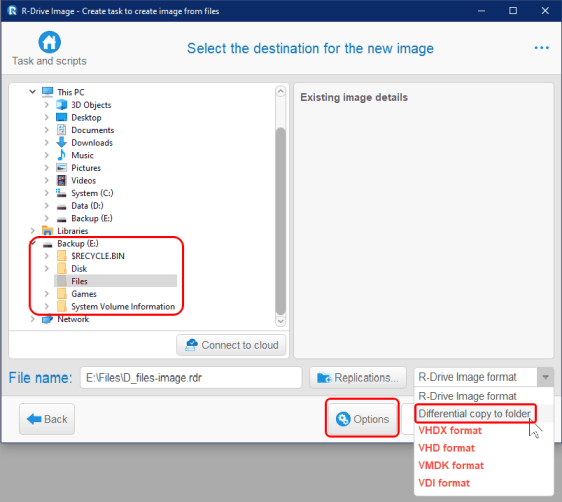Expand the Disk folder node
Image resolution: width=562 pixels, height=502 pixels.
click(x=46, y=268)
